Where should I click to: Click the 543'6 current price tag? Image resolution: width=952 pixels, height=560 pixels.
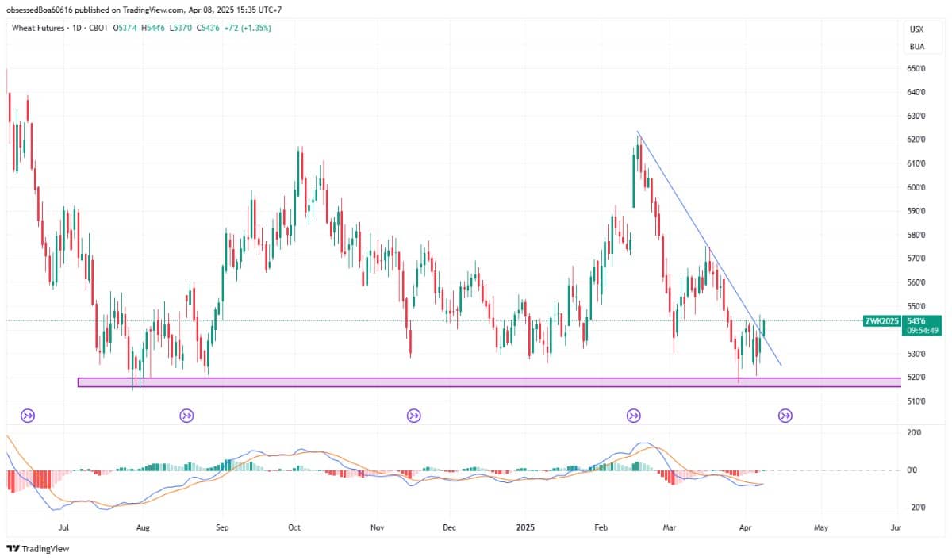[916, 321]
